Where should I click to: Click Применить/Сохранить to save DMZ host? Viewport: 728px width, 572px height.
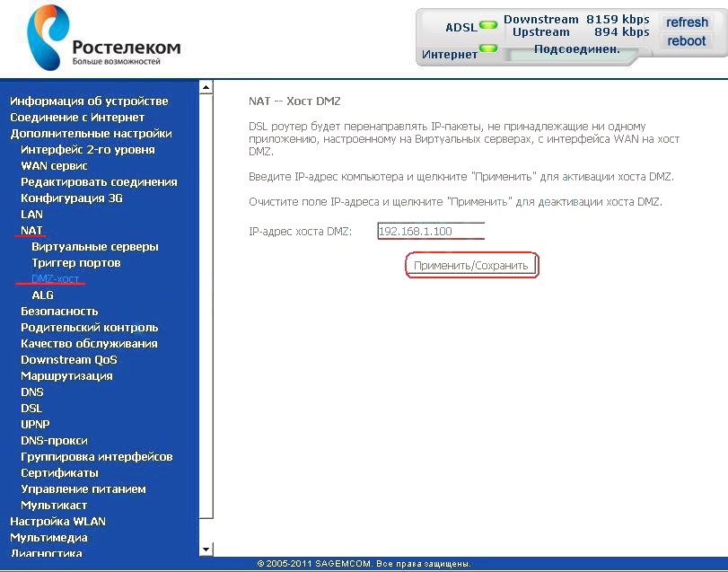[x=473, y=266]
